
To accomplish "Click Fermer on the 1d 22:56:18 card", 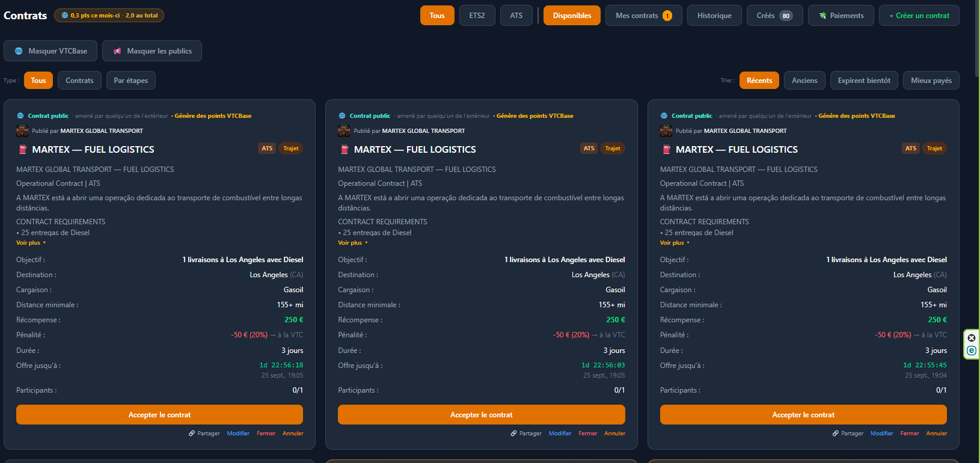I will (x=266, y=434).
